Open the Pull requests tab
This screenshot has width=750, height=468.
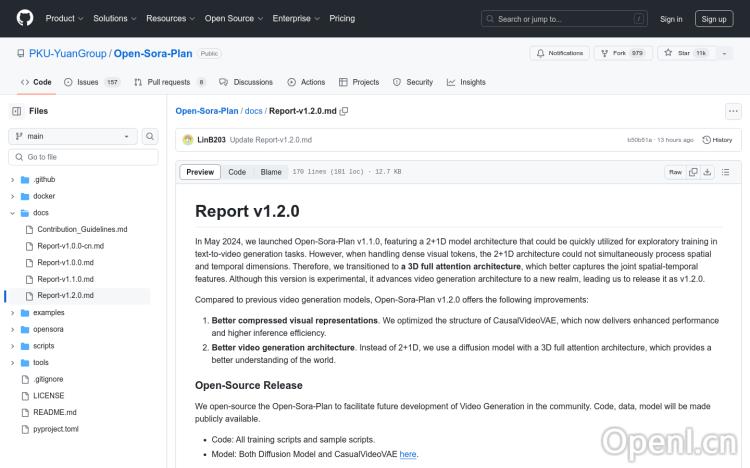(x=169, y=82)
